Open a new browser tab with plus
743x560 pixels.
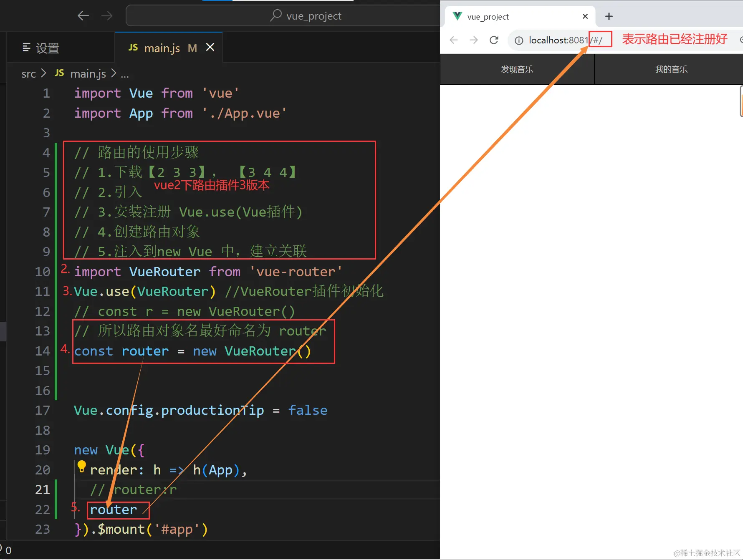609,16
